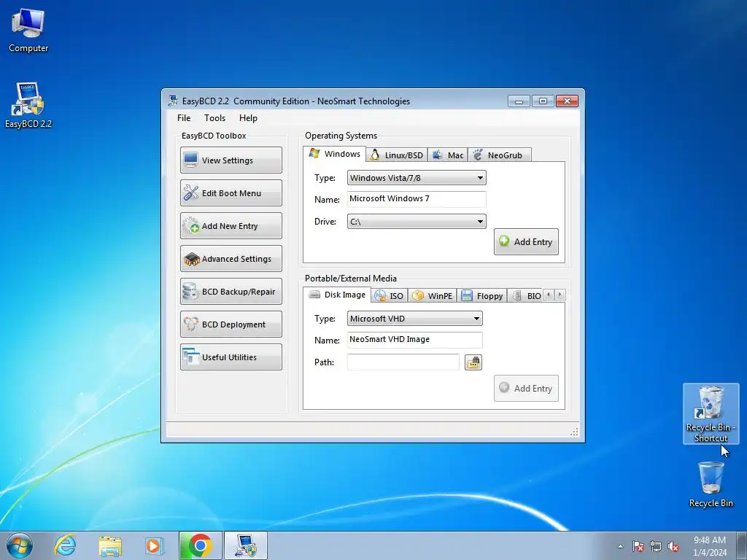Image resolution: width=747 pixels, height=560 pixels.
Task: Click the EasyBCD taskbar button
Action: [x=246, y=545]
